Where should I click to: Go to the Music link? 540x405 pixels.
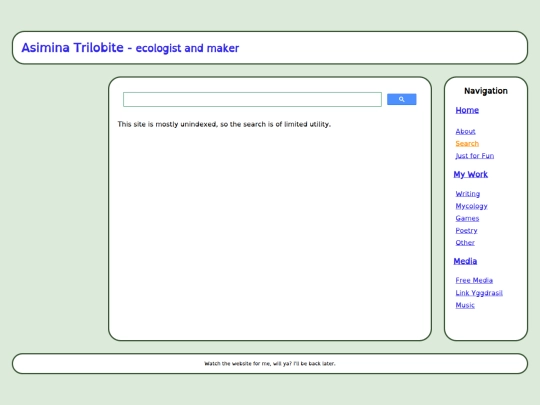click(x=465, y=305)
